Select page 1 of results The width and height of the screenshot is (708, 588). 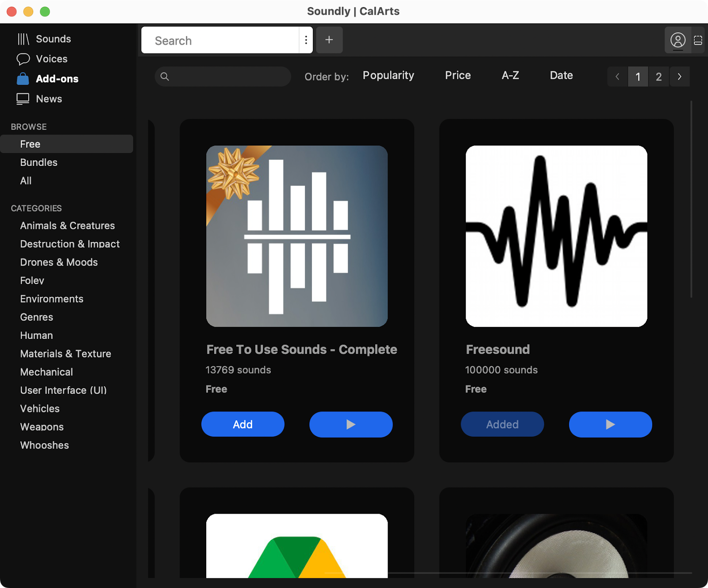pos(638,77)
